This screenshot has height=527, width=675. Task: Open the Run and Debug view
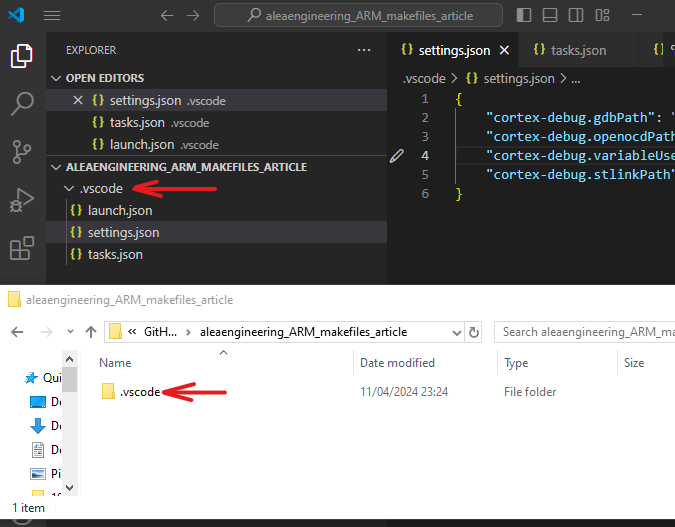coord(21,199)
